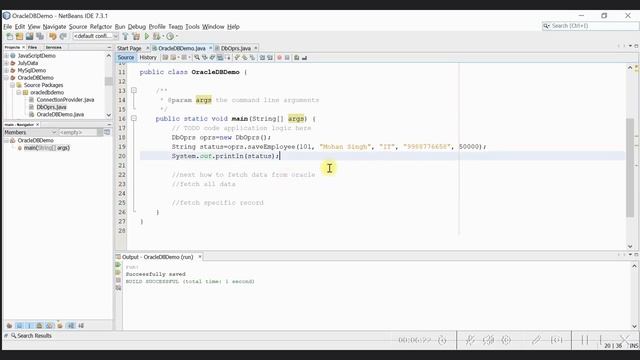
Task: Switch to History view in editor
Action: (148, 58)
